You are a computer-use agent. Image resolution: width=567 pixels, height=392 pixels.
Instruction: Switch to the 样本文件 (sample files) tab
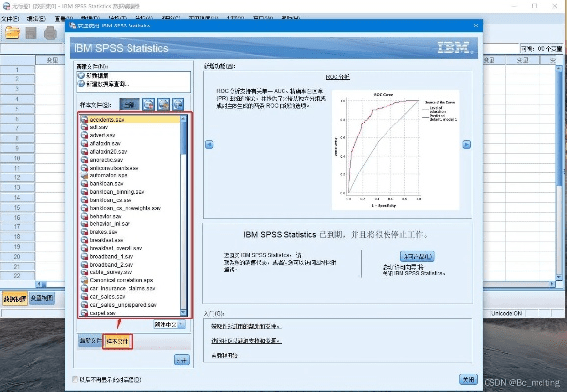[118, 341]
